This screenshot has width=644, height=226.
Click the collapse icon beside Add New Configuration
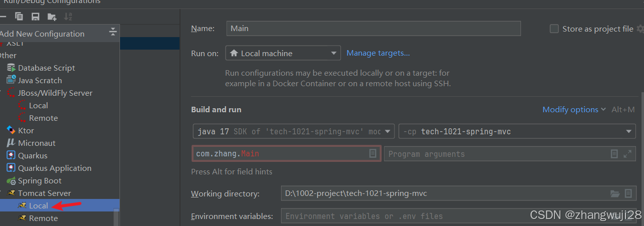tap(113, 33)
